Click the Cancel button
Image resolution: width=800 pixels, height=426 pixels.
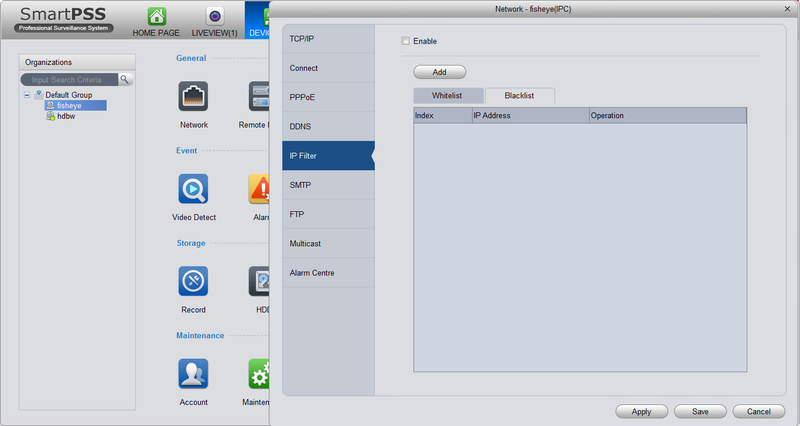click(x=759, y=412)
